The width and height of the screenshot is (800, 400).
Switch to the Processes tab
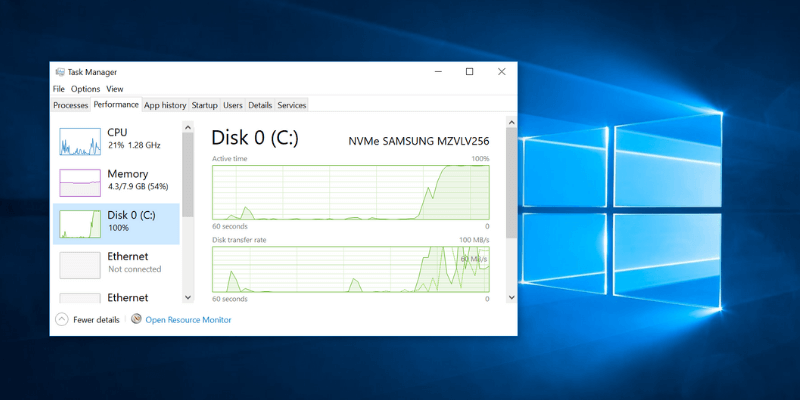pyautogui.click(x=71, y=106)
